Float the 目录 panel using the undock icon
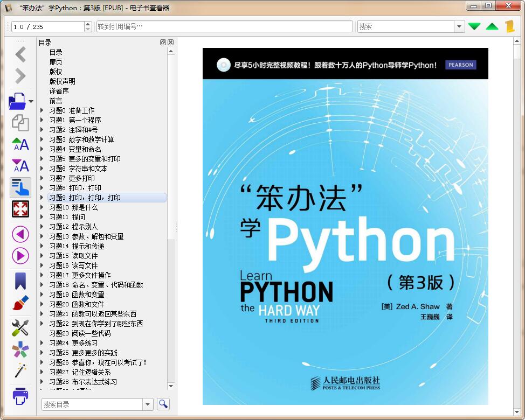The image size is (525, 420). pyautogui.click(x=163, y=42)
